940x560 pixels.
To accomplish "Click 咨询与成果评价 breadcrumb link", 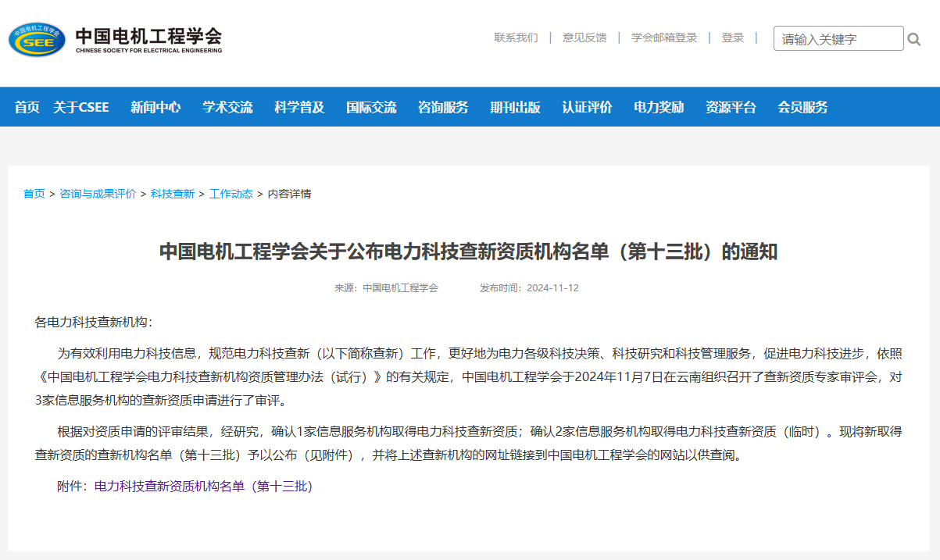I will pos(98,194).
